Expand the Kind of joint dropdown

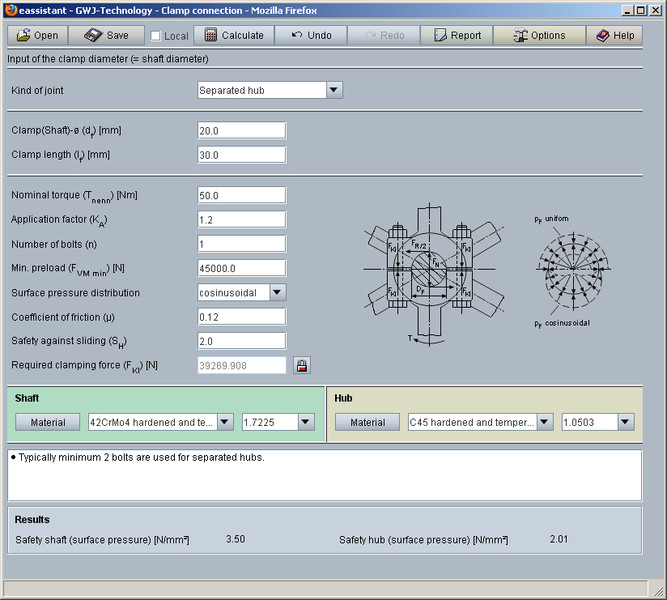point(334,90)
